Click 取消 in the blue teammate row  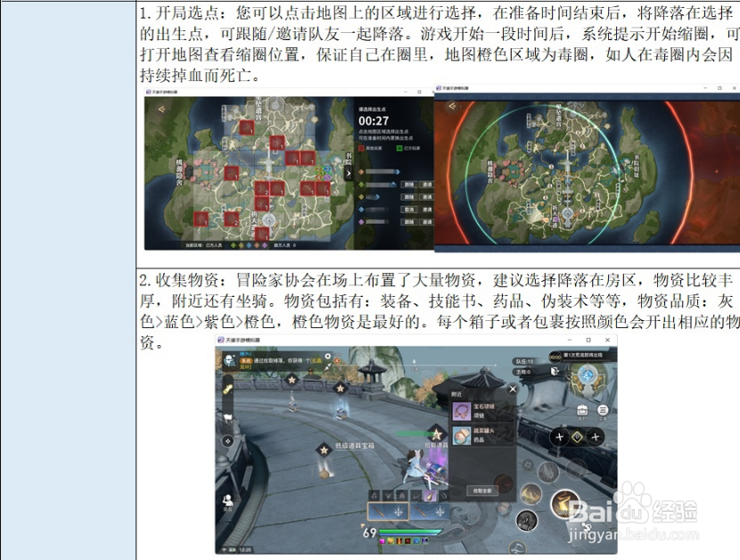409,210
